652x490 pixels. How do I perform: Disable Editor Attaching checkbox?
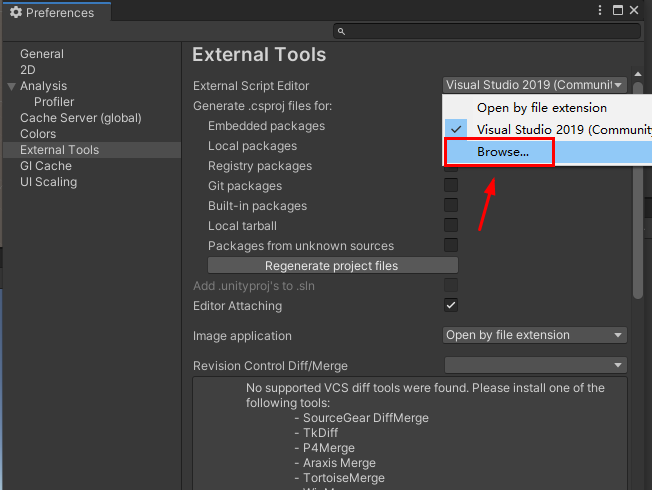coord(451,305)
